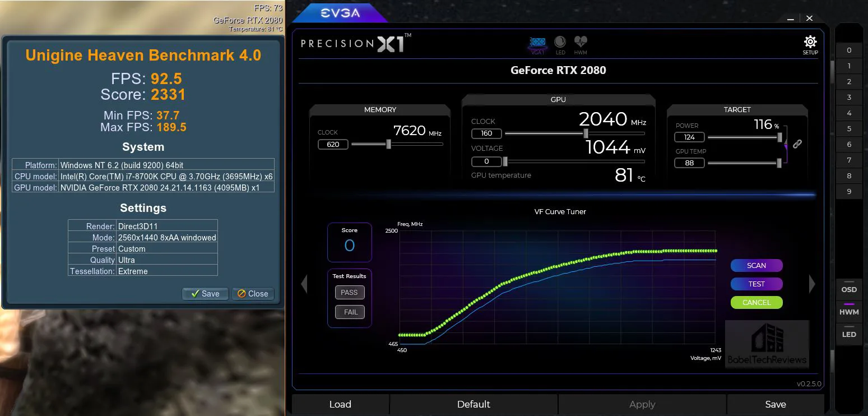Click the Min FPS 37.7 value

tap(168, 115)
